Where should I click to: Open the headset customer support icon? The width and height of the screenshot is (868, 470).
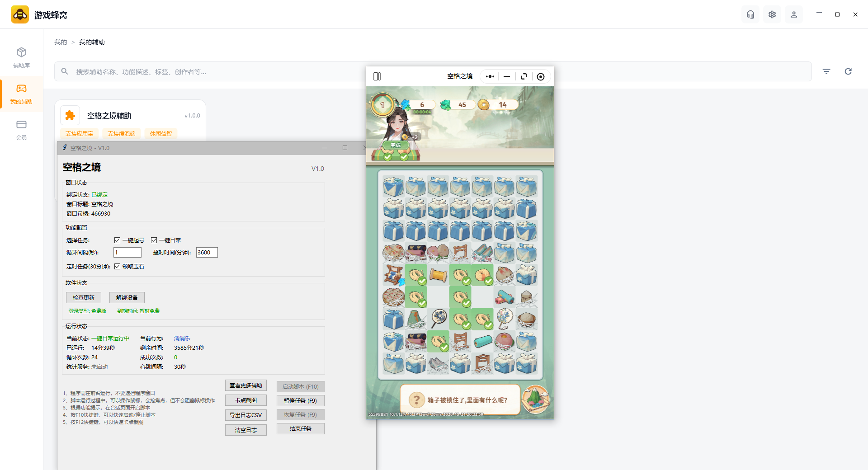(750, 14)
